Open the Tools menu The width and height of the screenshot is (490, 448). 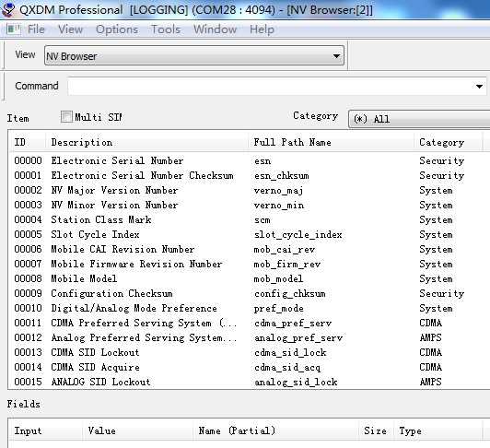click(x=166, y=29)
